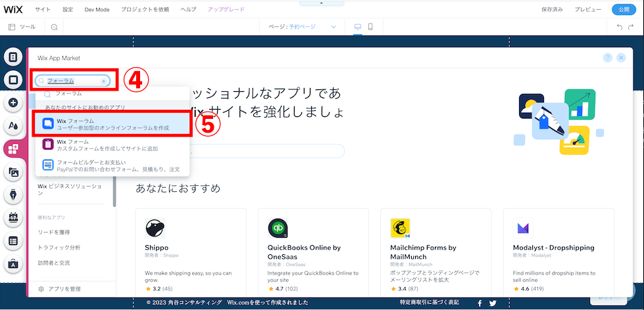Click the redo arrow icon

[x=631, y=27]
